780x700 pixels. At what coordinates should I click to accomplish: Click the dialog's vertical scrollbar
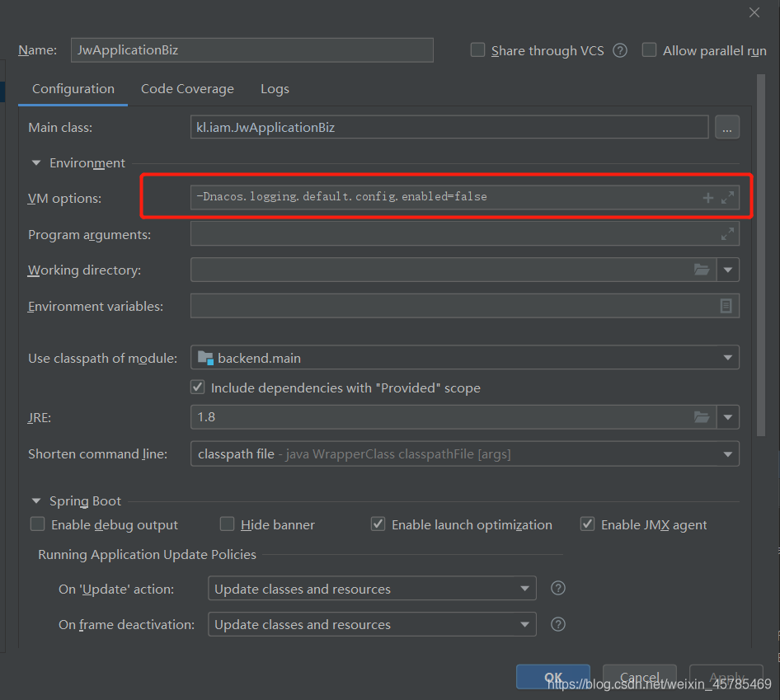[760, 256]
